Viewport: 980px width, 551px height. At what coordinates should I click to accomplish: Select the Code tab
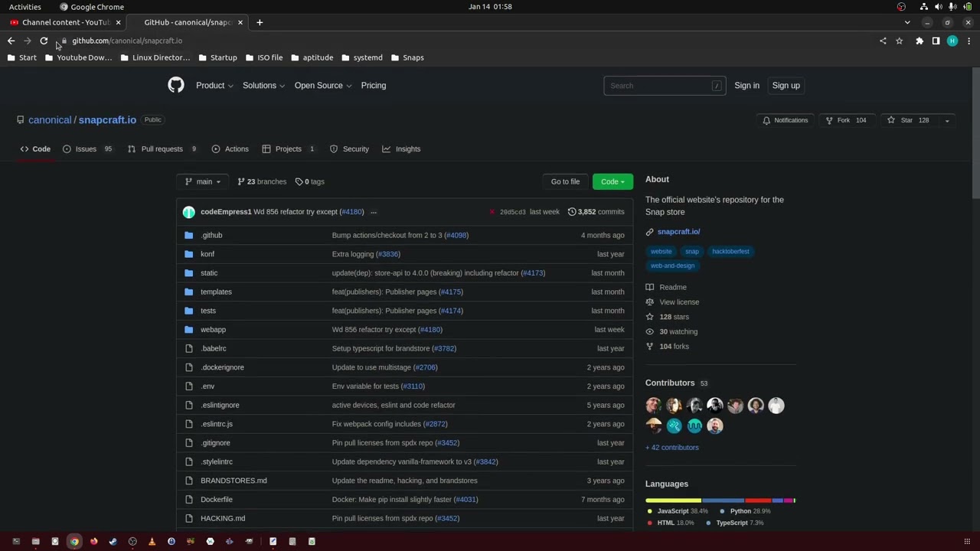pyautogui.click(x=35, y=149)
